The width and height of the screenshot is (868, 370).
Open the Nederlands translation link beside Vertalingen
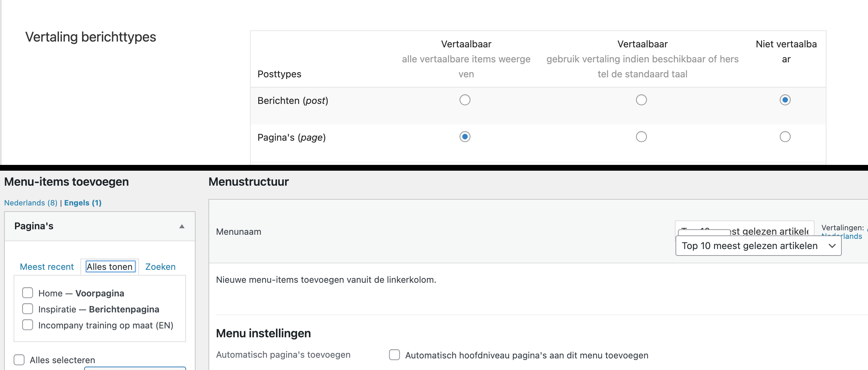(x=845, y=236)
